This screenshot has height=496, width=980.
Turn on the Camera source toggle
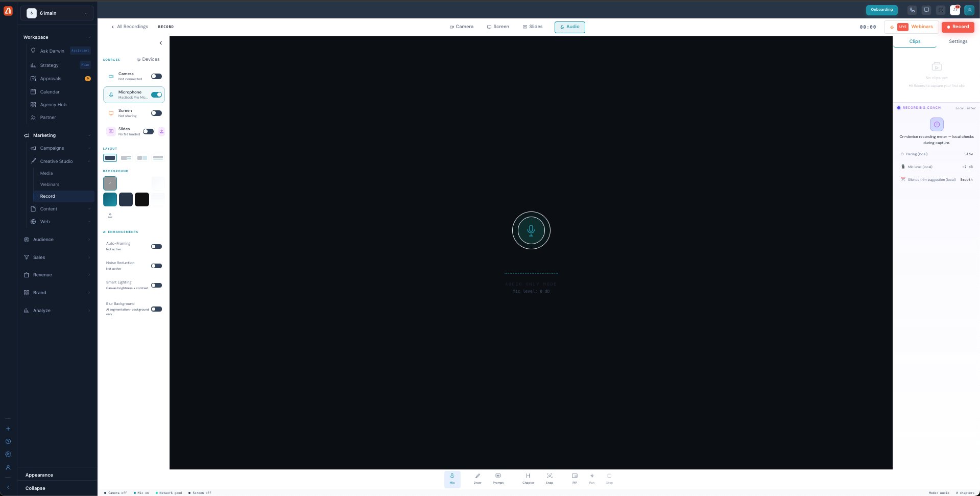156,76
